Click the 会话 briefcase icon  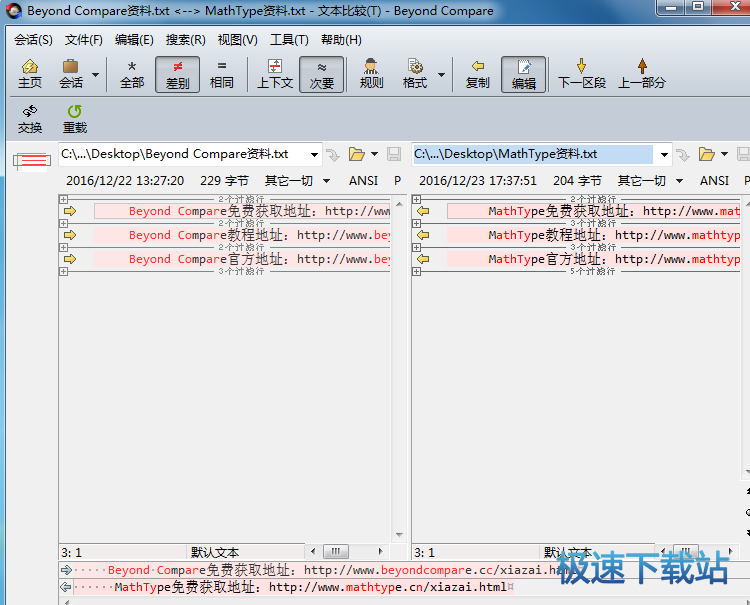coord(71,74)
